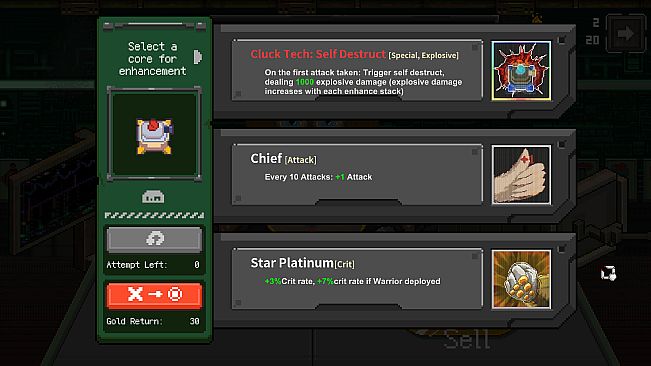Image resolution: width=651 pixels, height=366 pixels.
Task: Click the corner square on the Self Destruct panel
Action: pyautogui.click(x=561, y=40)
